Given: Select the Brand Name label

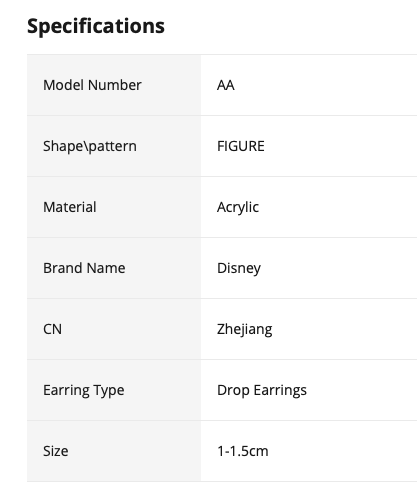Looking at the screenshot, I should point(84,268).
